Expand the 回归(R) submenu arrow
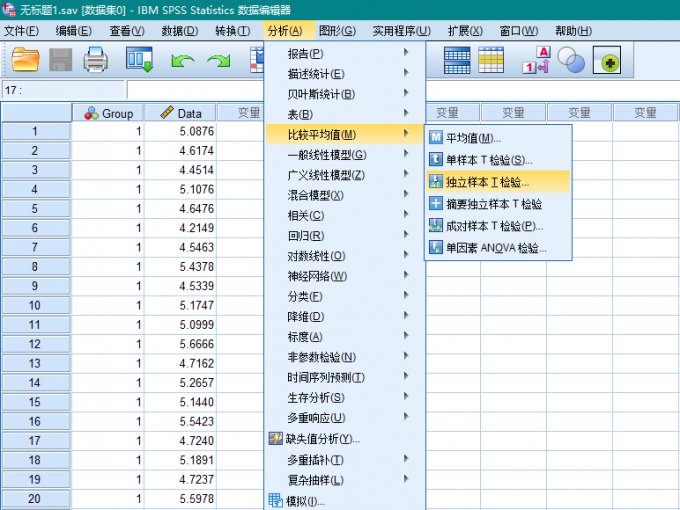Screen dimensions: 680x510 coord(406,235)
